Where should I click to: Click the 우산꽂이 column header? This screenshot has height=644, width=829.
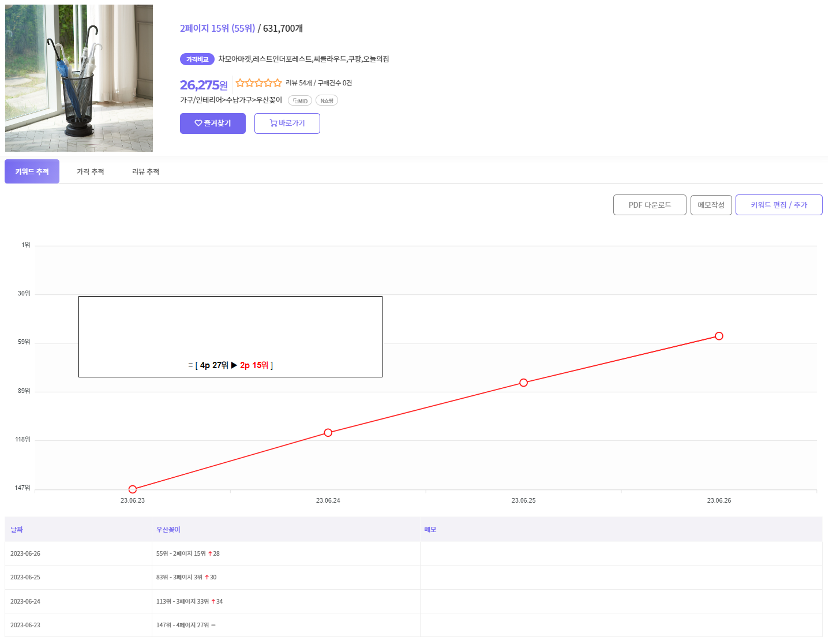(168, 530)
